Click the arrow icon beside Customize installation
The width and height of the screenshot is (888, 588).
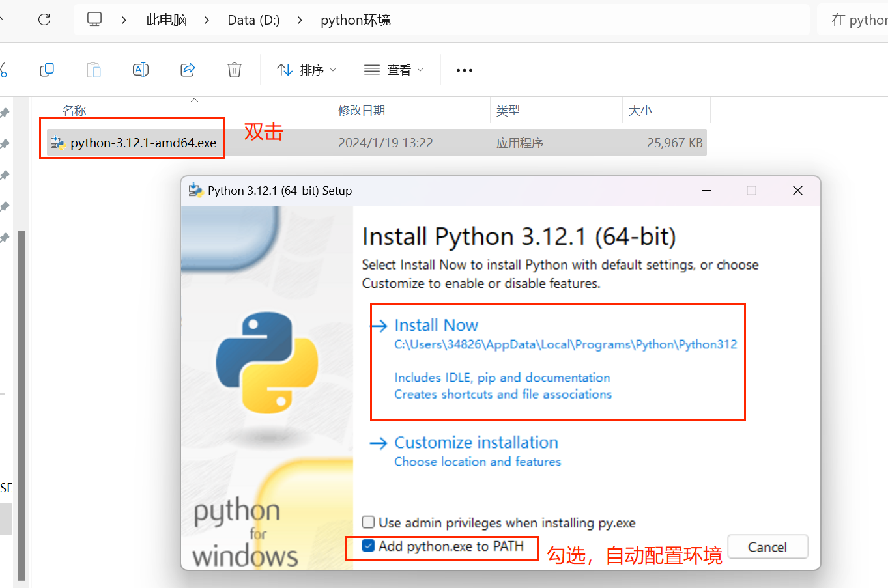pos(379,443)
